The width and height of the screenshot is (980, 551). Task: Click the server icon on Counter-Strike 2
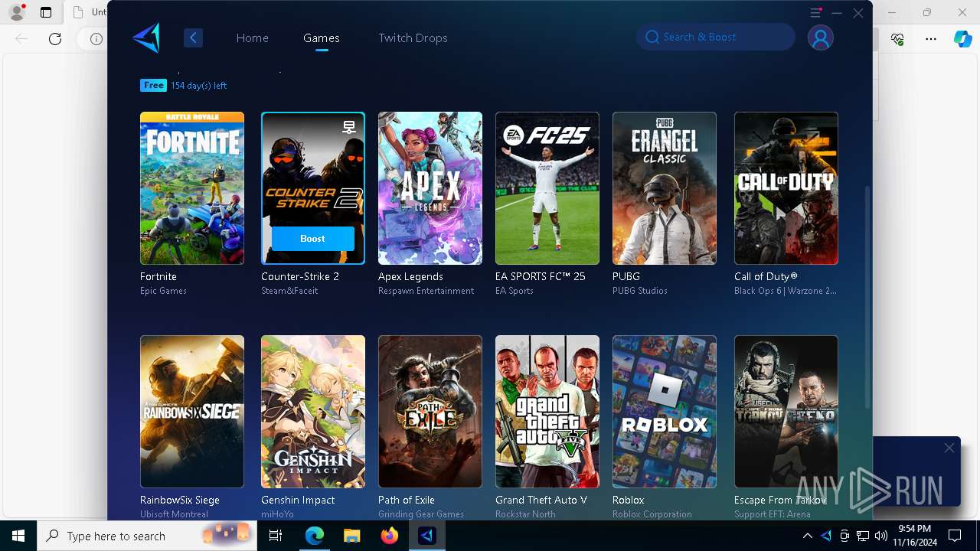click(349, 127)
